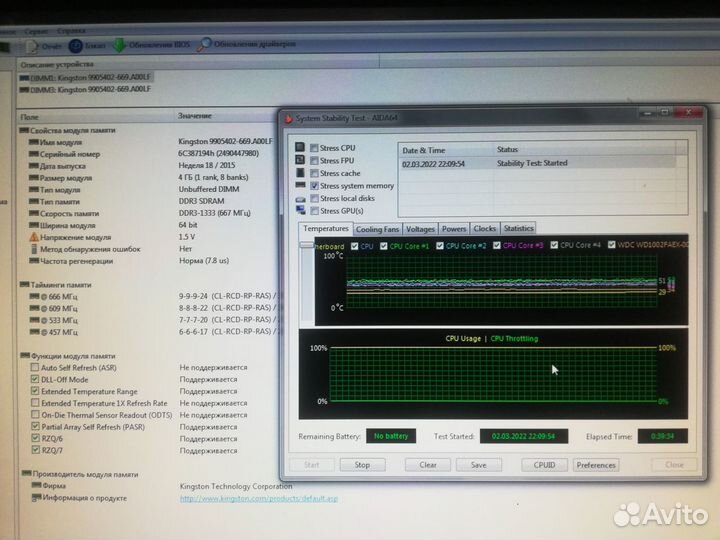
Task: Click the memory stick icon beside Stress system memory
Action: pos(300,185)
